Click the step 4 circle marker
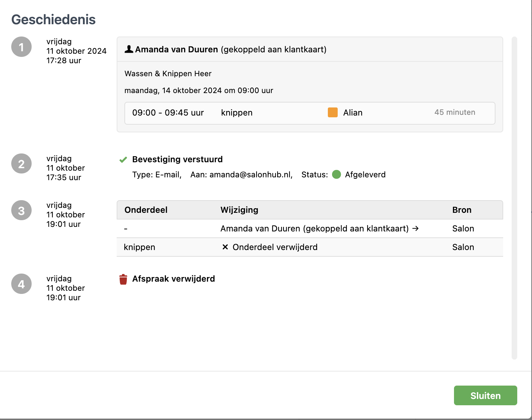The image size is (532, 420). tap(21, 284)
